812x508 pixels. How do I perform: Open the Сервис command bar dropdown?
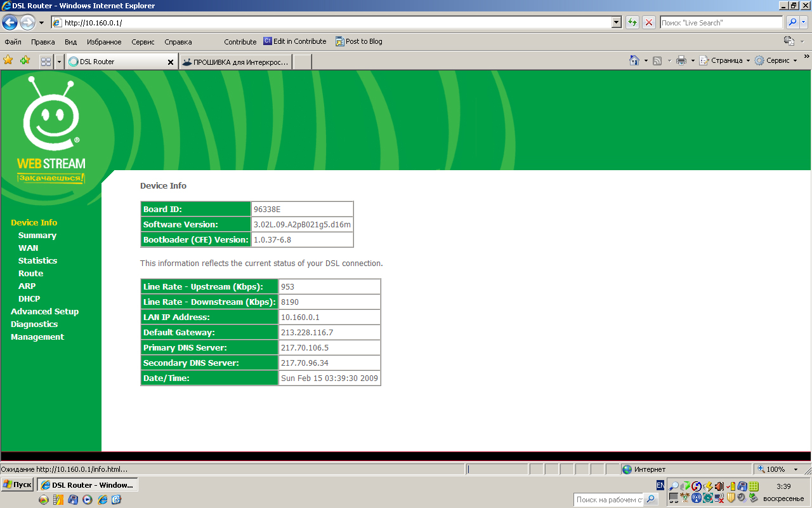pyautogui.click(x=776, y=61)
